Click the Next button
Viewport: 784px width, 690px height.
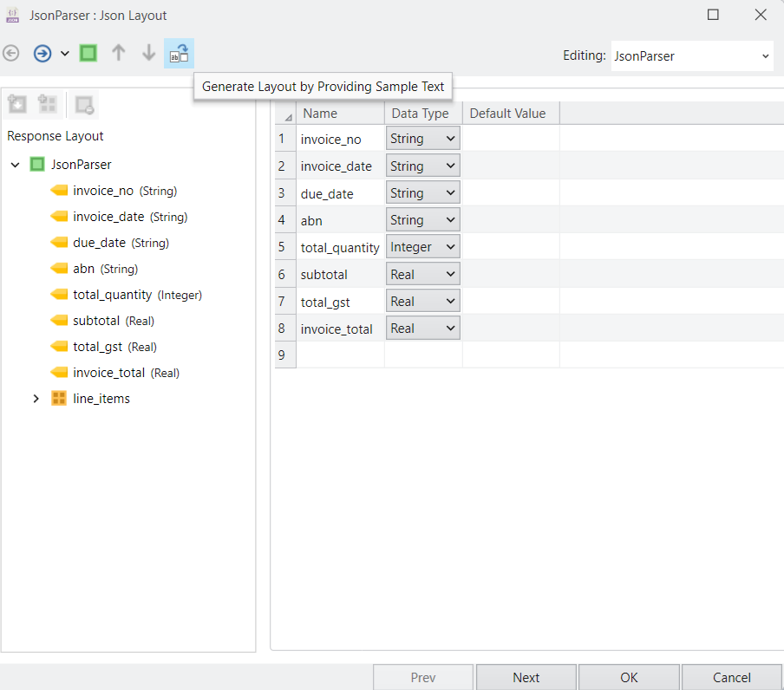(x=526, y=678)
